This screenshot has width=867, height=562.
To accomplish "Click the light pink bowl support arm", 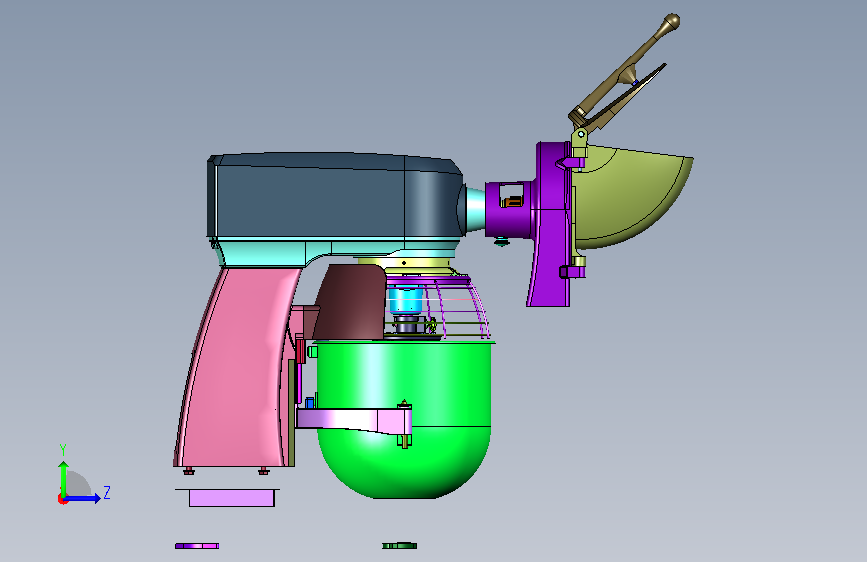I will [354, 419].
